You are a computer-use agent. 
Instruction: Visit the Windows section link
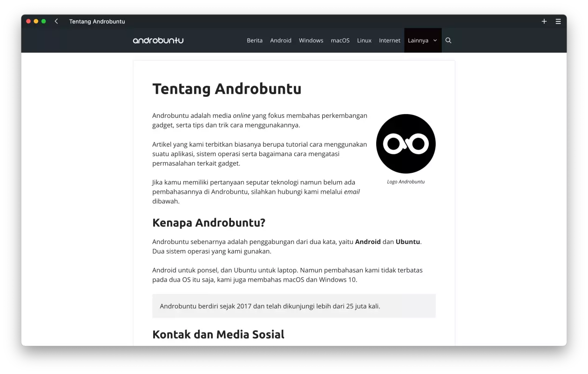click(x=311, y=41)
